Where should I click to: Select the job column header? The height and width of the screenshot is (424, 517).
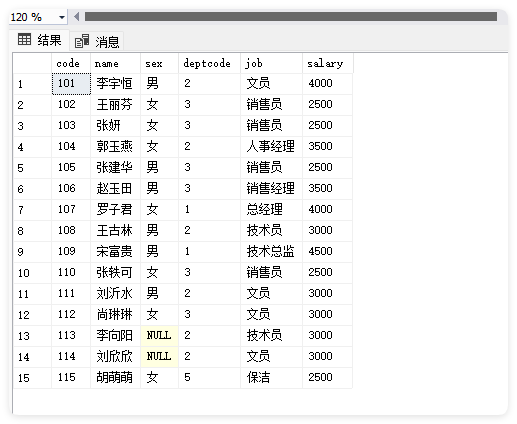click(x=271, y=63)
